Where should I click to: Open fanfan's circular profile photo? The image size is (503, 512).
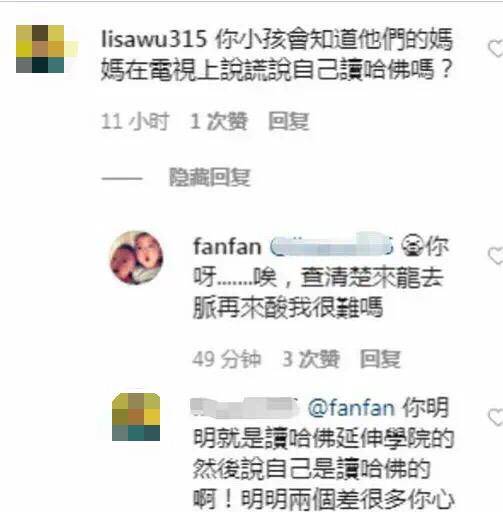[136, 258]
